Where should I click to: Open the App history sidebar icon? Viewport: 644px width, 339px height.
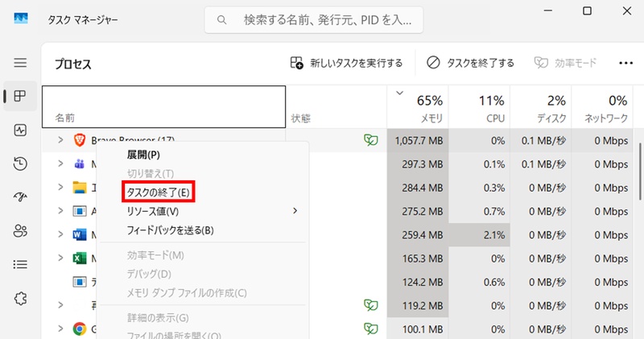[x=20, y=163]
